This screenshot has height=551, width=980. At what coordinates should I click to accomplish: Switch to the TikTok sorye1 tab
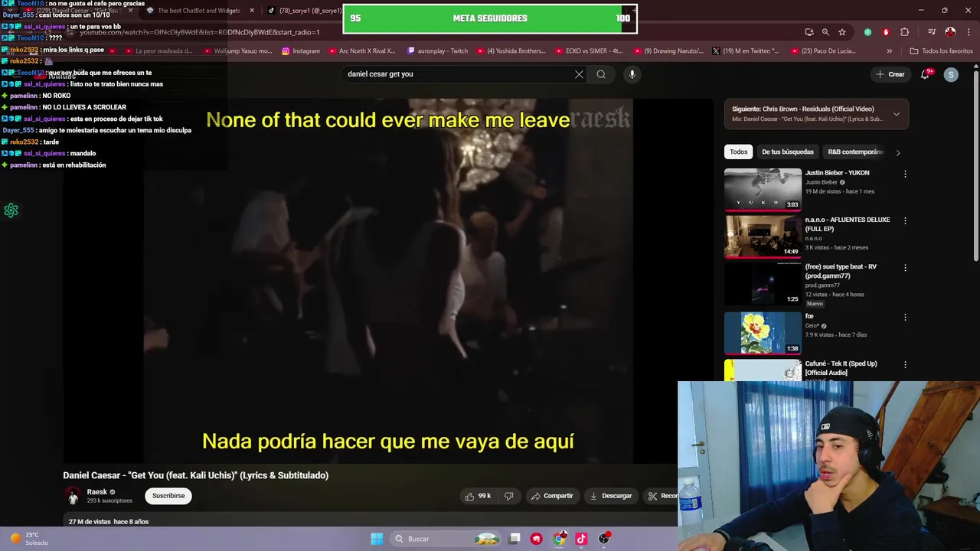pyautogui.click(x=305, y=11)
